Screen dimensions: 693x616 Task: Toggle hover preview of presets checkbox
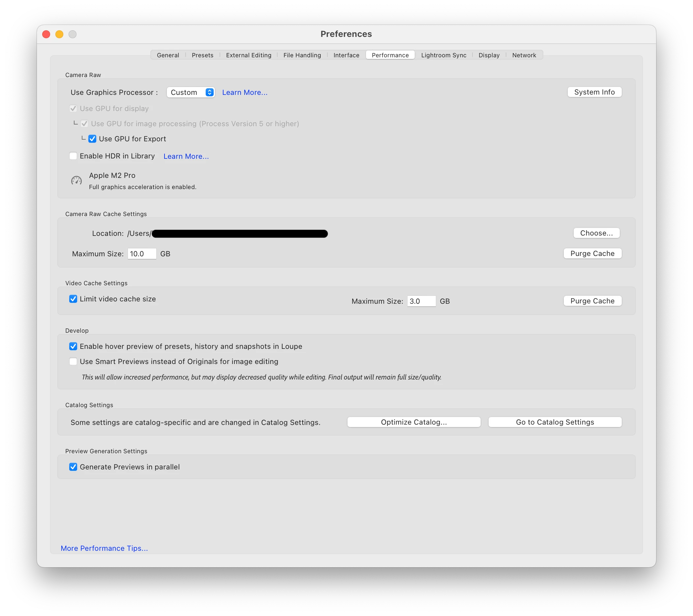pyautogui.click(x=73, y=346)
